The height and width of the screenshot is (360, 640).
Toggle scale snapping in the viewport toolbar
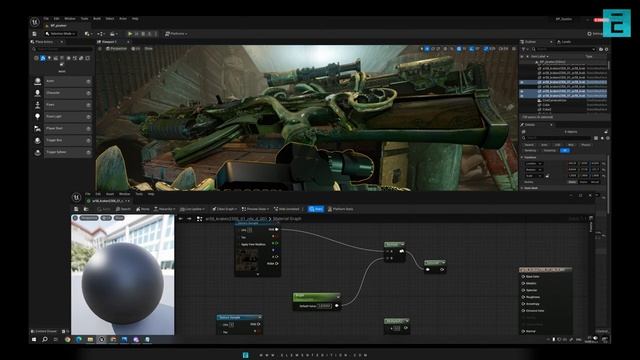486,49
